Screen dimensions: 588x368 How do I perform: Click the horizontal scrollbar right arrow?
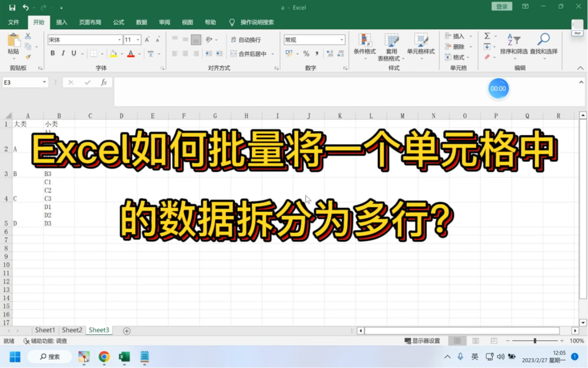tap(575, 331)
